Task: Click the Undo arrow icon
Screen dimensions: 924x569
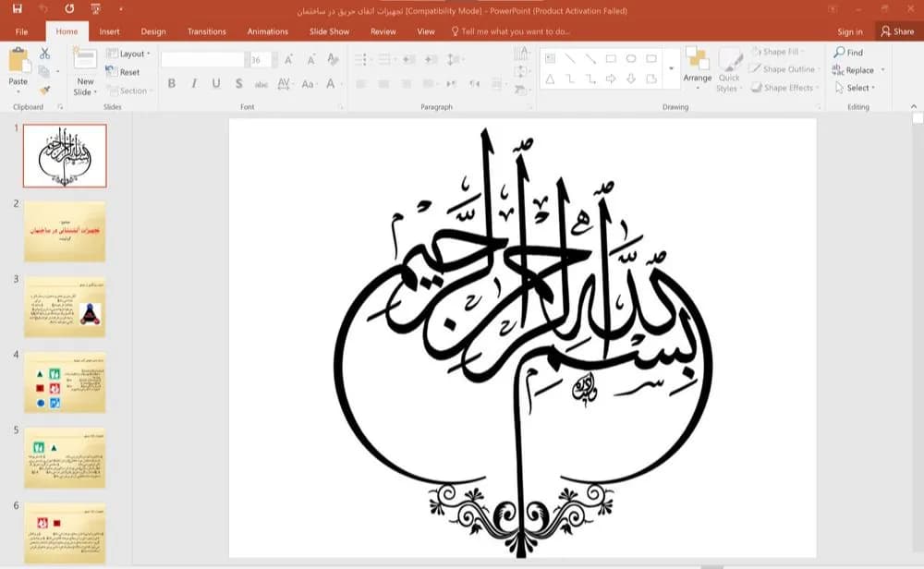Action: [43, 9]
